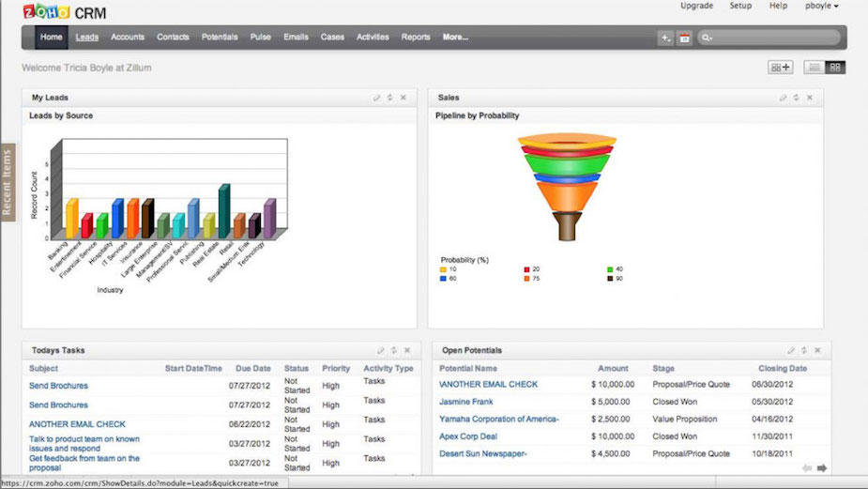
Task: Open the Potentials tab
Action: coord(220,38)
